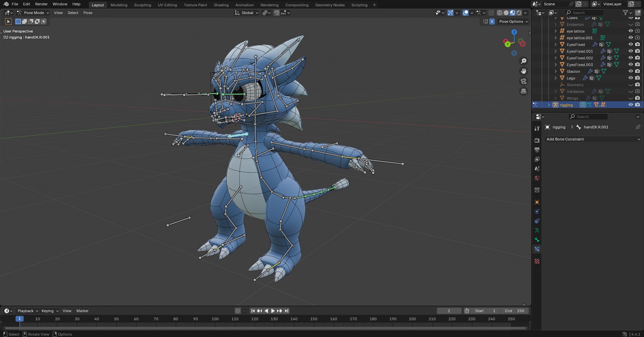
Task: Open the Physics properties tab
Action: tap(537, 211)
